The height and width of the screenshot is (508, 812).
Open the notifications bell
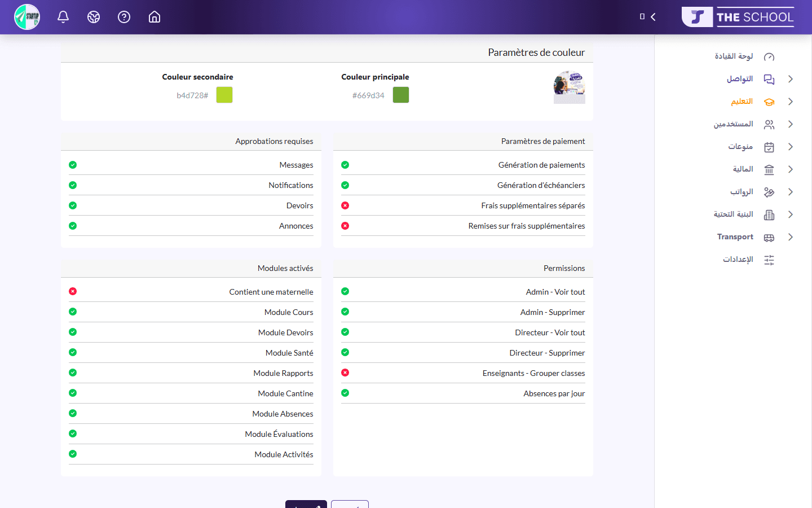pos(63,17)
